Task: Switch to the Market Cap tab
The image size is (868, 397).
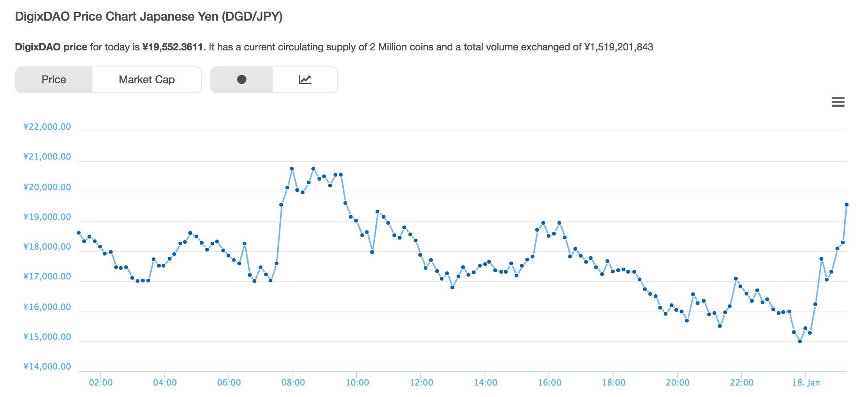Action: [x=147, y=79]
